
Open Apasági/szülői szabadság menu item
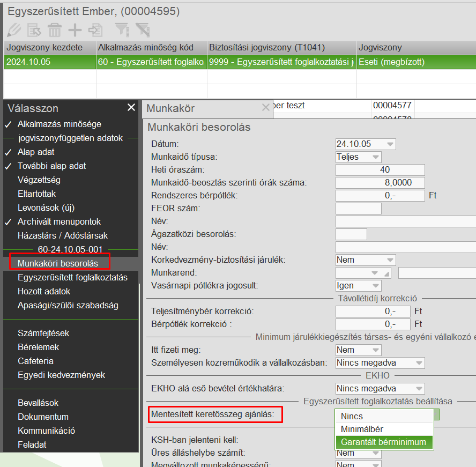point(68,306)
